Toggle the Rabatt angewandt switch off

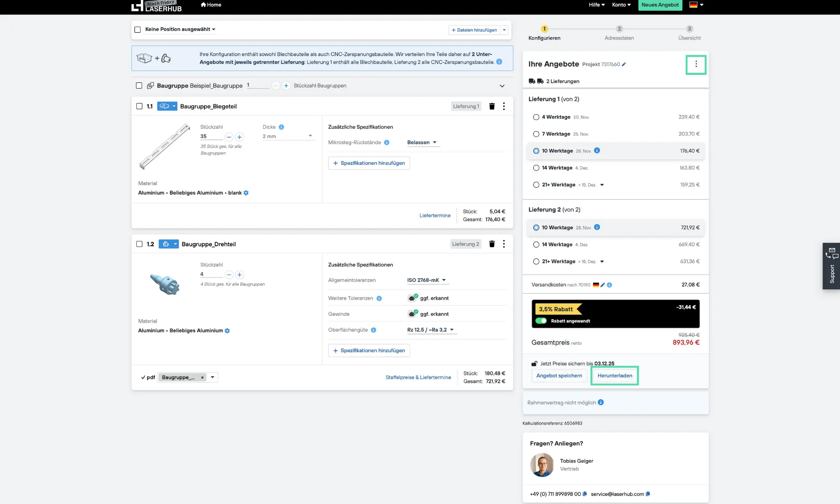pyautogui.click(x=541, y=321)
